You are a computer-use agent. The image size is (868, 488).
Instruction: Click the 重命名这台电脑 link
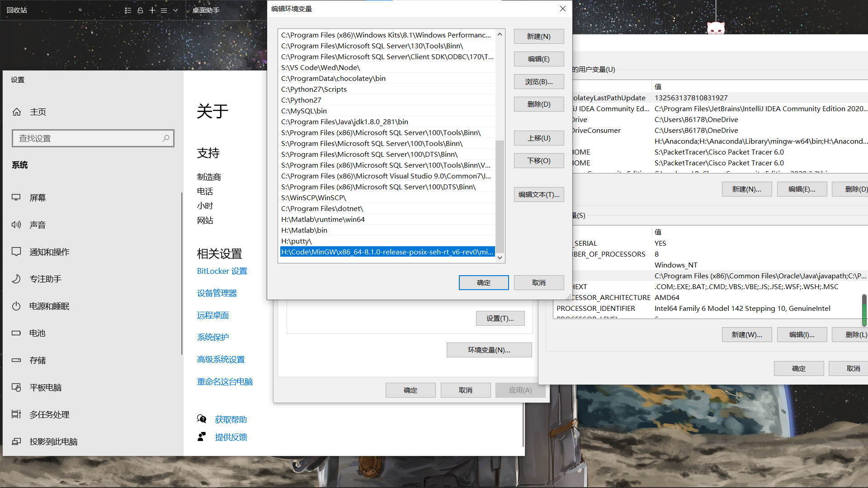point(225,382)
